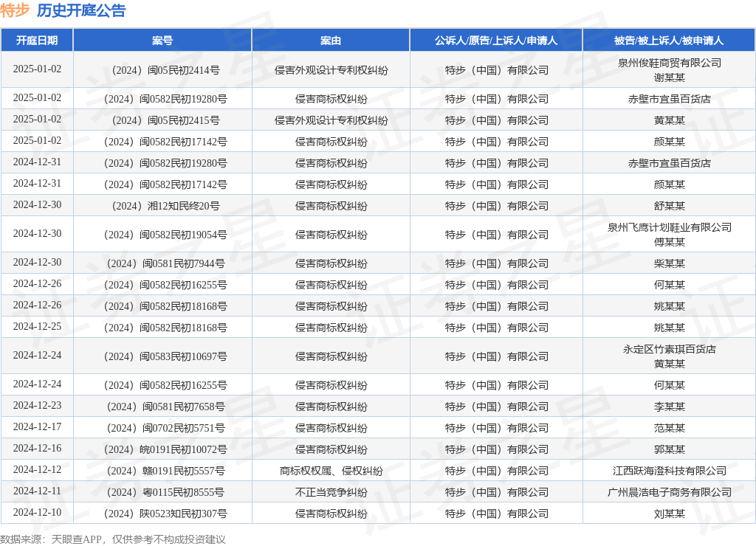Click cause 不正当竞争纠纷
Viewport: 756px width, 546px height.
331,493
